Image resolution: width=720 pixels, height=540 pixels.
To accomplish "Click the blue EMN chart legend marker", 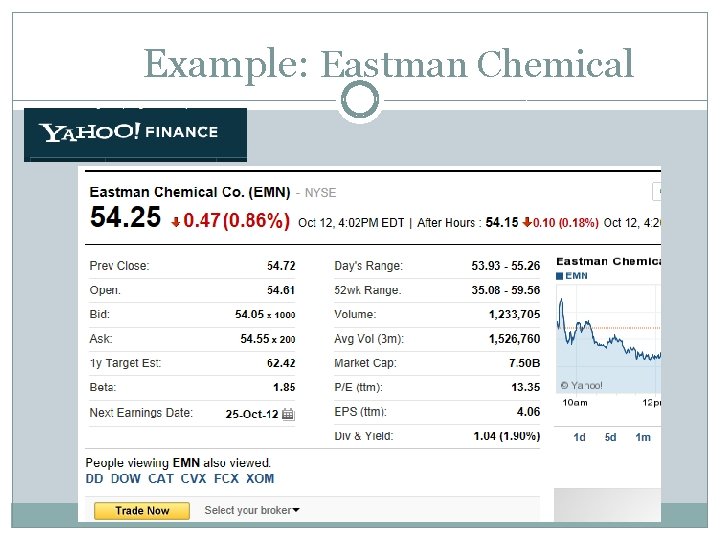I will [x=559, y=276].
